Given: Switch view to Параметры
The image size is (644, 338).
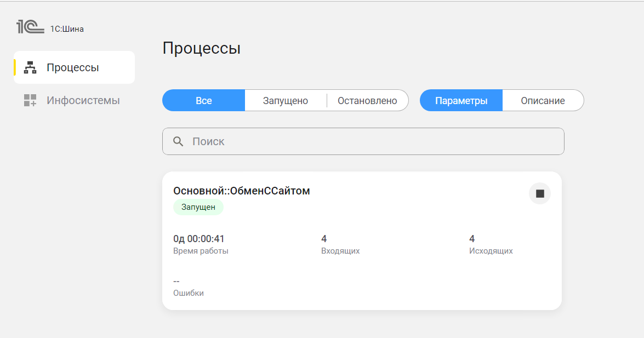Looking at the screenshot, I should 461,101.
